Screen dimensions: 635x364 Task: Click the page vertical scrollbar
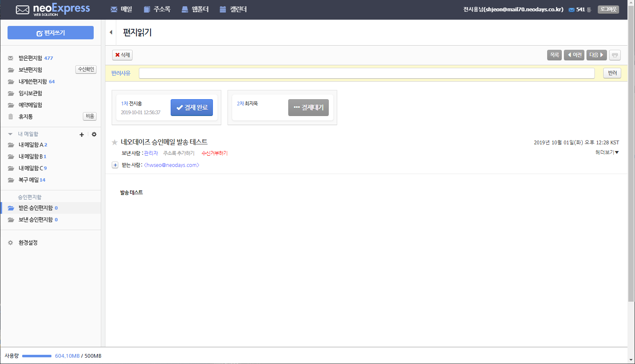(631, 154)
